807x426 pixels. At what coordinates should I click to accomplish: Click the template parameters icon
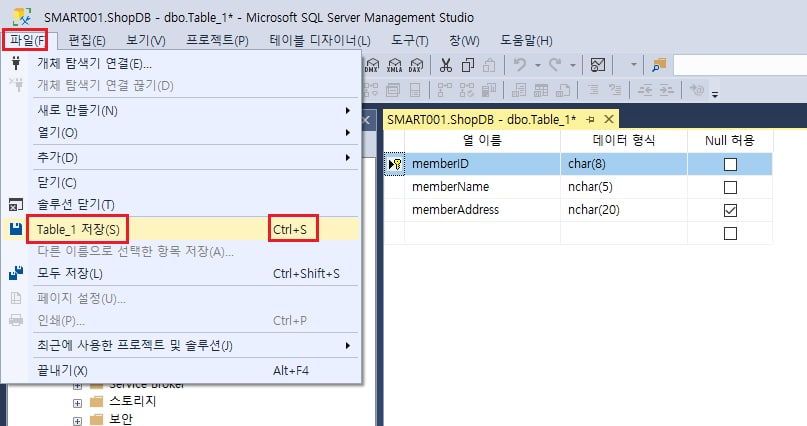tap(696, 90)
